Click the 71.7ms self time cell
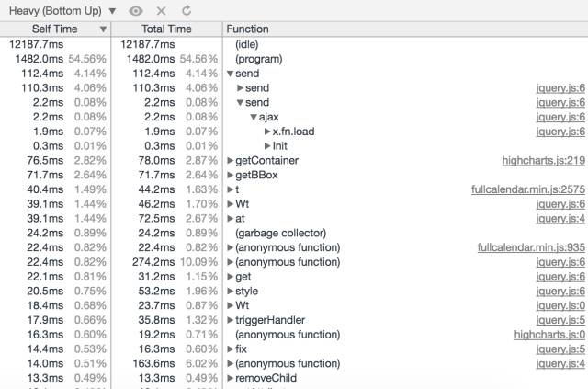 (x=45, y=176)
